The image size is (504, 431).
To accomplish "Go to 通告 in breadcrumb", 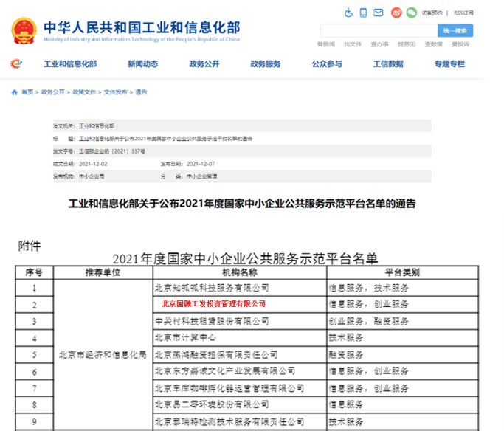I will click(141, 92).
